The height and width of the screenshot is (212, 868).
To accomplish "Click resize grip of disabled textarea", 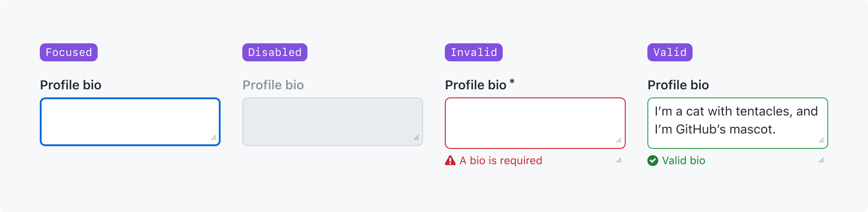I will pyautogui.click(x=416, y=138).
